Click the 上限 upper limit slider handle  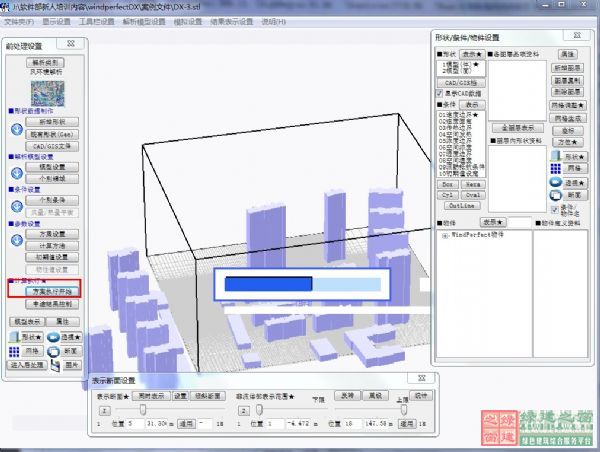point(404,409)
